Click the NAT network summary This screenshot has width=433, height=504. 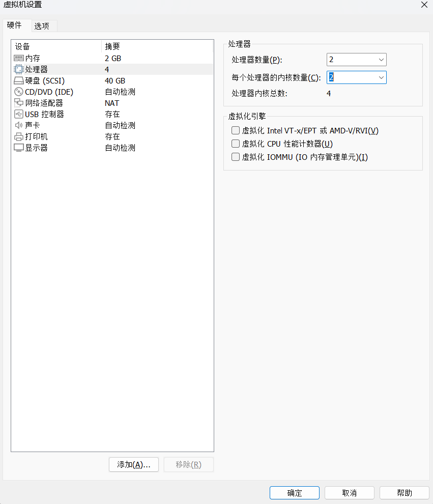click(x=112, y=103)
